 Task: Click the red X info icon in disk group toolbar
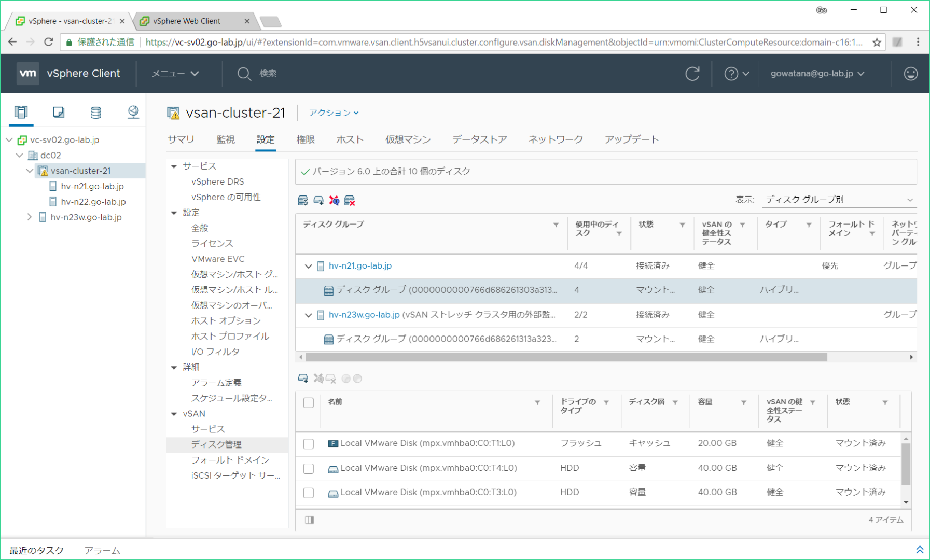[334, 200]
